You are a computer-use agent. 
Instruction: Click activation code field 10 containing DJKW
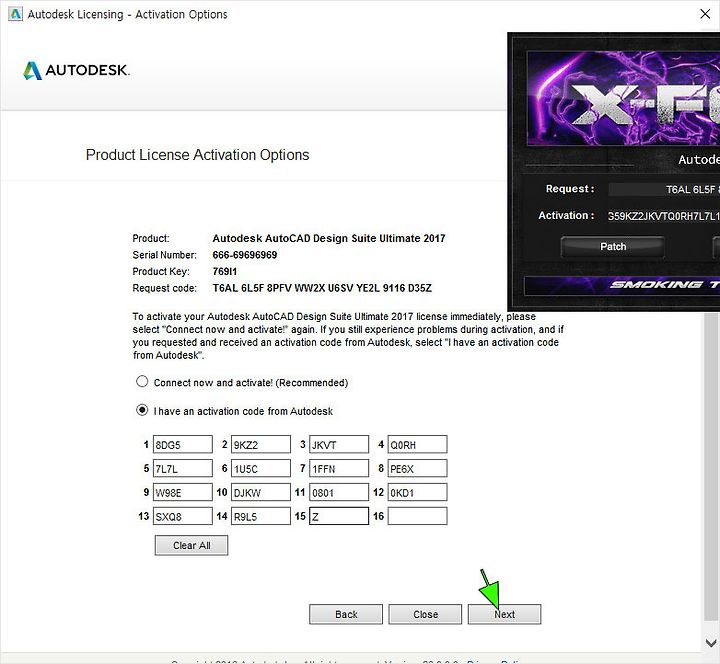(x=261, y=492)
